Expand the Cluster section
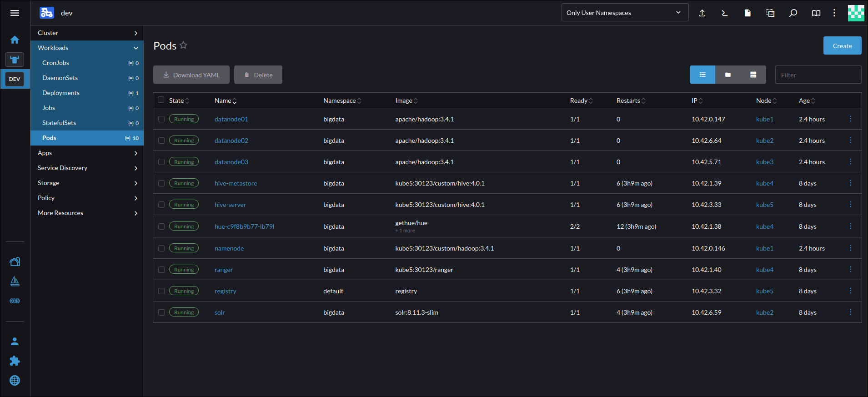Screen dimensions: 868x397 click(x=87, y=33)
